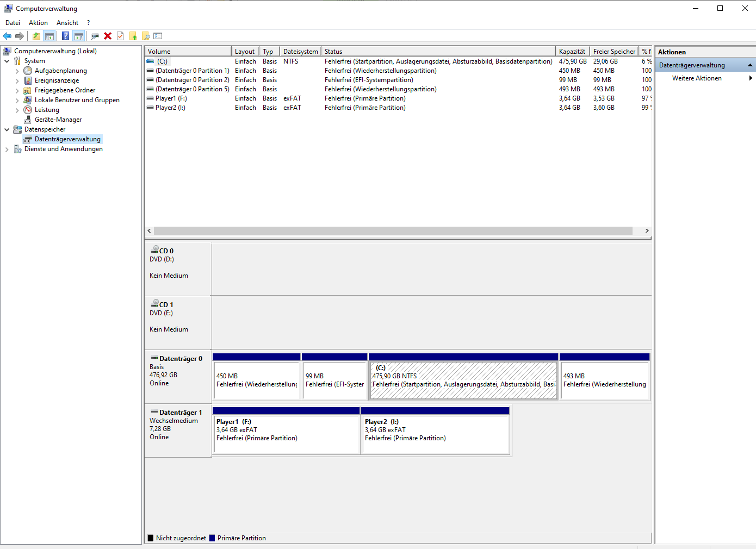Select the 99 MB EFI partition block
This screenshot has height=549, width=756.
point(335,377)
